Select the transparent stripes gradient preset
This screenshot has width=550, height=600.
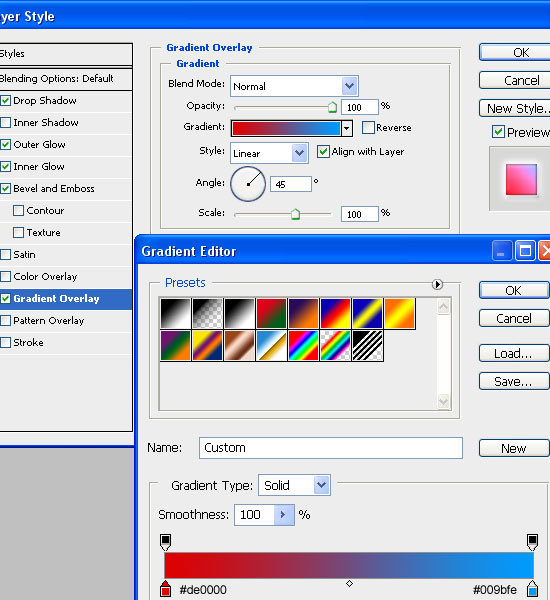367,346
